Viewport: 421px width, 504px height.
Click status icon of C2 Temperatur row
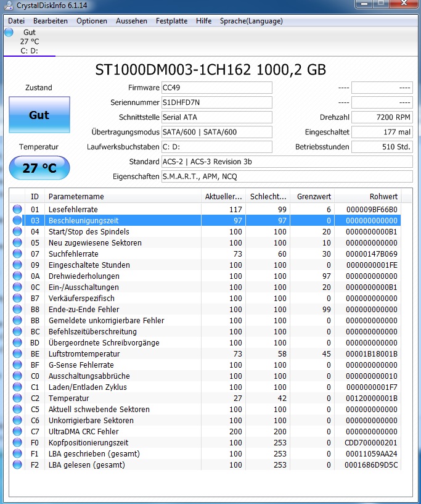[x=17, y=398]
